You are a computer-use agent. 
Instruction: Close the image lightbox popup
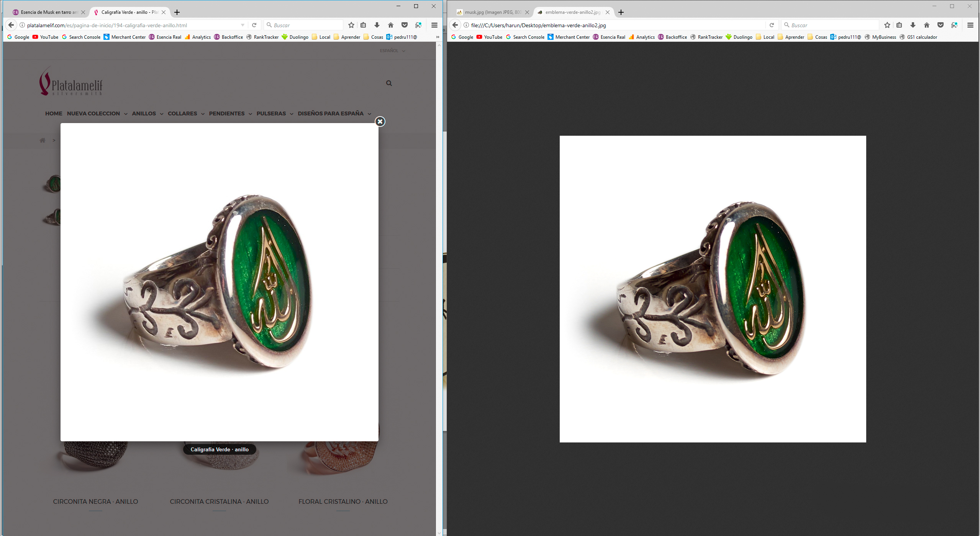pos(380,122)
